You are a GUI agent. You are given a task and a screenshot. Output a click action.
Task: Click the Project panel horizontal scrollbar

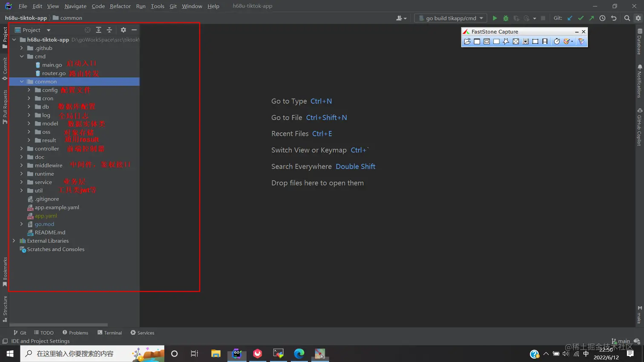click(59, 325)
